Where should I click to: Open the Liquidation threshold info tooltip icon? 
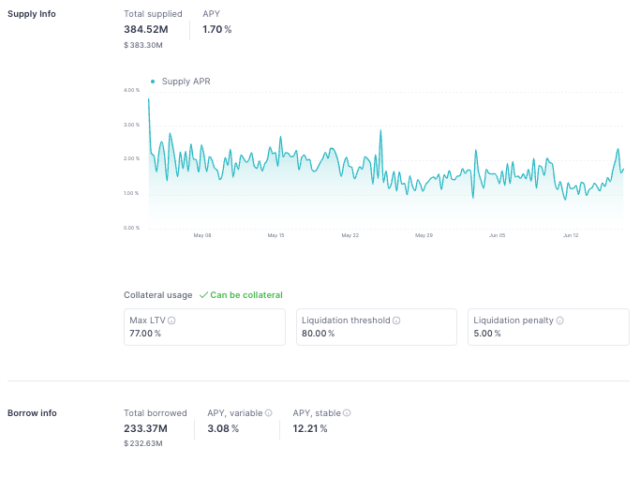(397, 320)
